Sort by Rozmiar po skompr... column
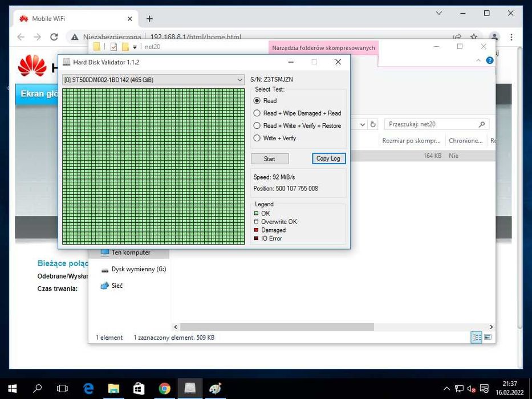Viewport: 532px width, 399px height. coord(411,141)
